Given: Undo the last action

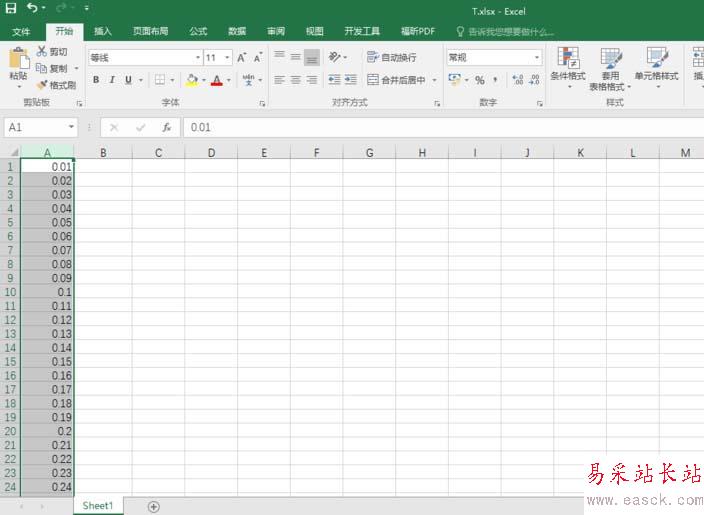Looking at the screenshot, I should pyautogui.click(x=32, y=8).
